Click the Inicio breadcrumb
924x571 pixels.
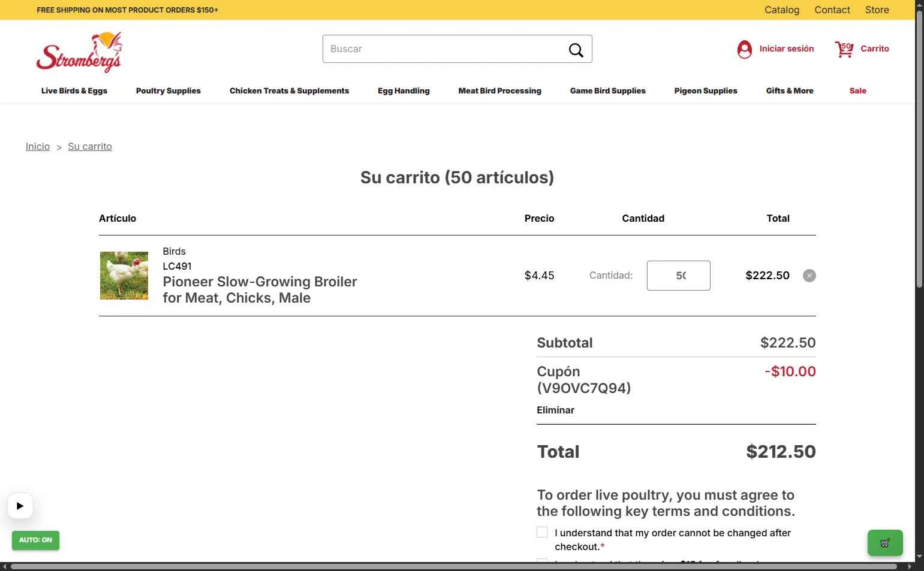38,146
